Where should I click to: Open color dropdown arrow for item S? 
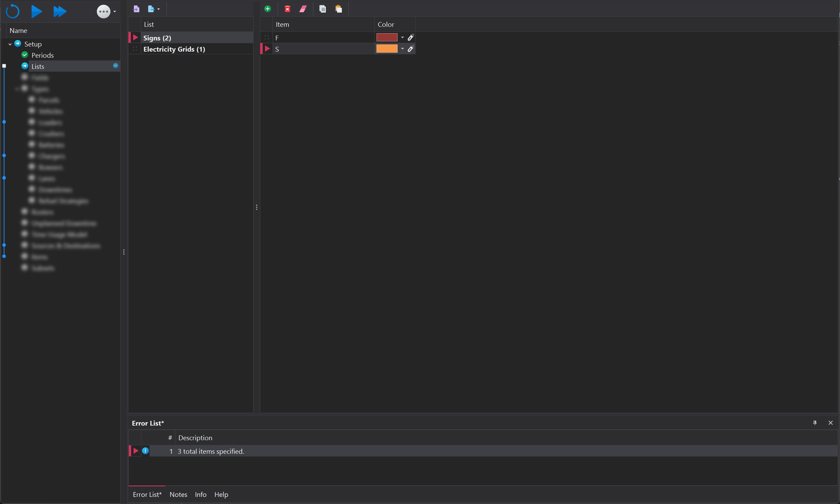tap(402, 49)
